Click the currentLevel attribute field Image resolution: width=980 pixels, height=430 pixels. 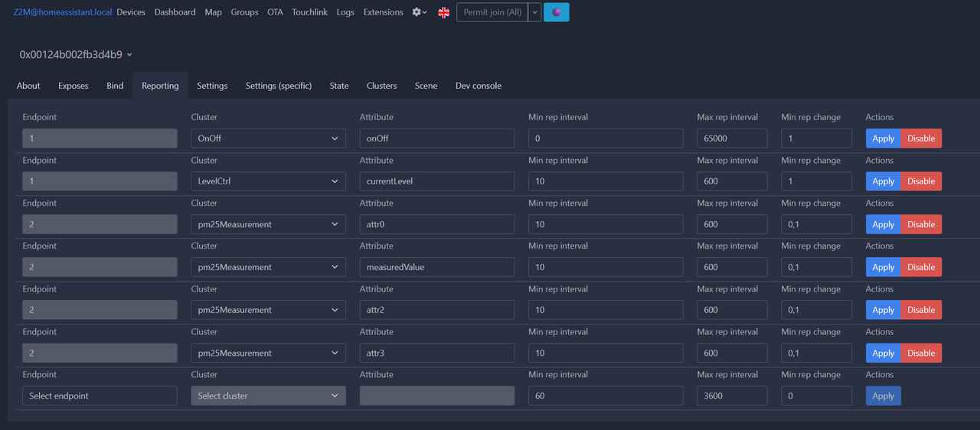(437, 181)
